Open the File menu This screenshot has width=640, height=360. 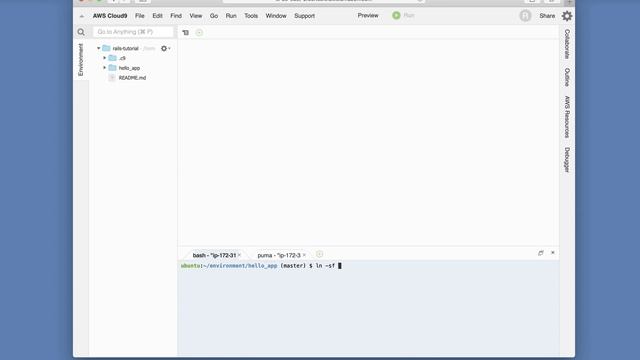140,16
